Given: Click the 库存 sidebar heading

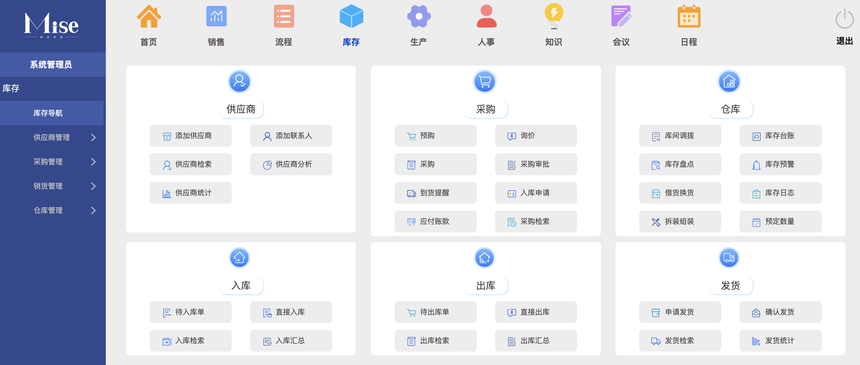Looking at the screenshot, I should pyautogui.click(x=11, y=88).
